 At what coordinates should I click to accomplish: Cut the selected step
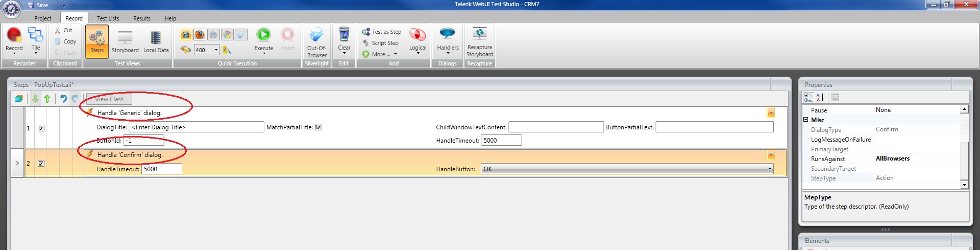64,31
